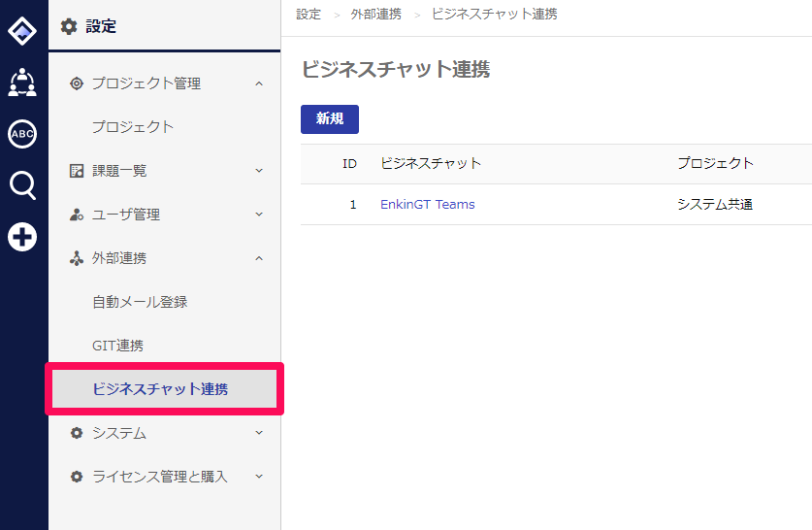Click 外部連携 in the breadcrumb
Screen dimensions: 812x530
coord(376,14)
